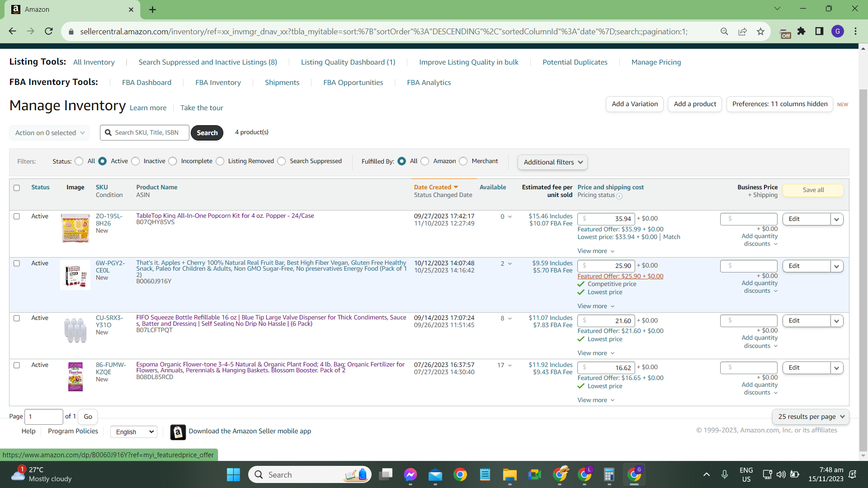Click the Add a Variation button

(635, 104)
